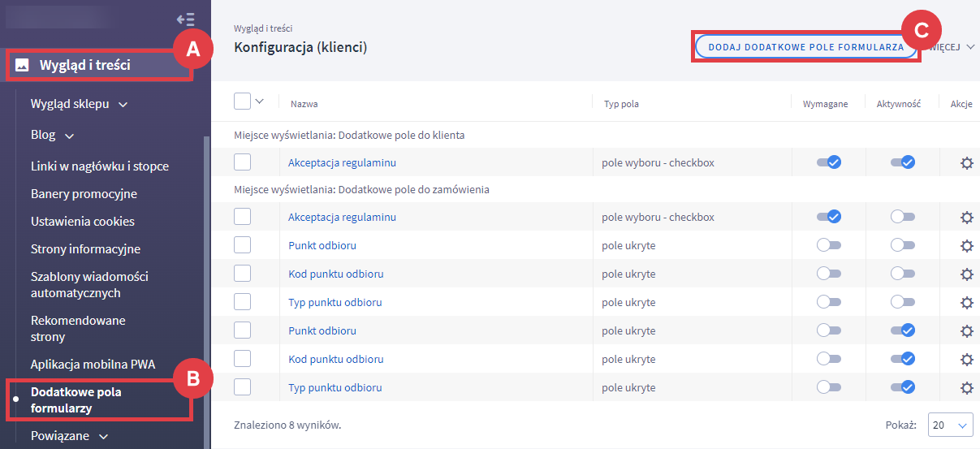The width and height of the screenshot is (980, 449).
Task: Collapse the sidebar with the arrow icon
Action: click(185, 19)
